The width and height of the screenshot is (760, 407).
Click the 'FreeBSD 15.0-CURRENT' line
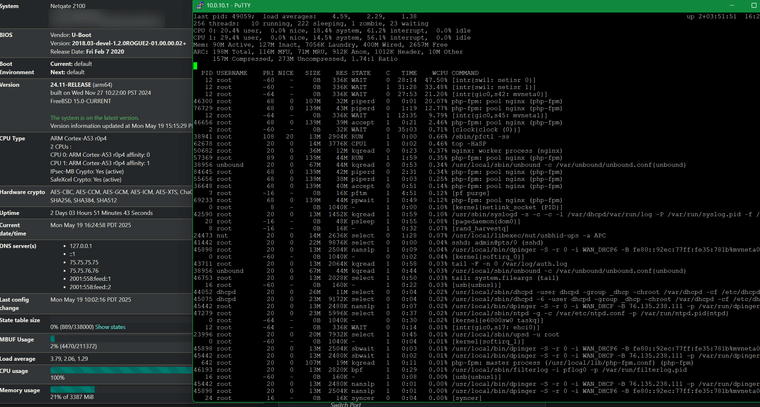(x=80, y=101)
